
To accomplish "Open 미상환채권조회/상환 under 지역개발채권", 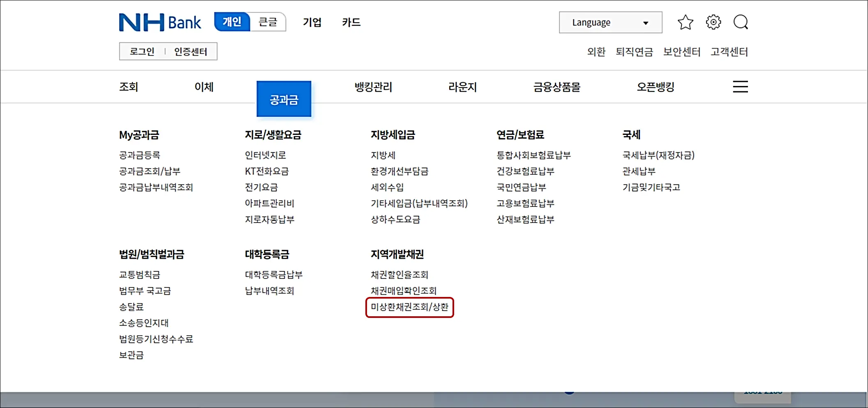I will tap(409, 307).
